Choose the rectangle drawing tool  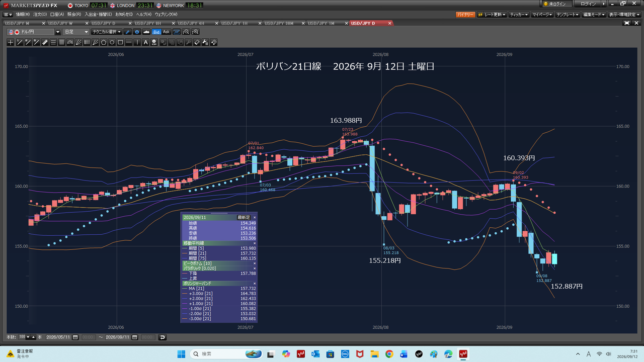pyautogui.click(x=121, y=42)
